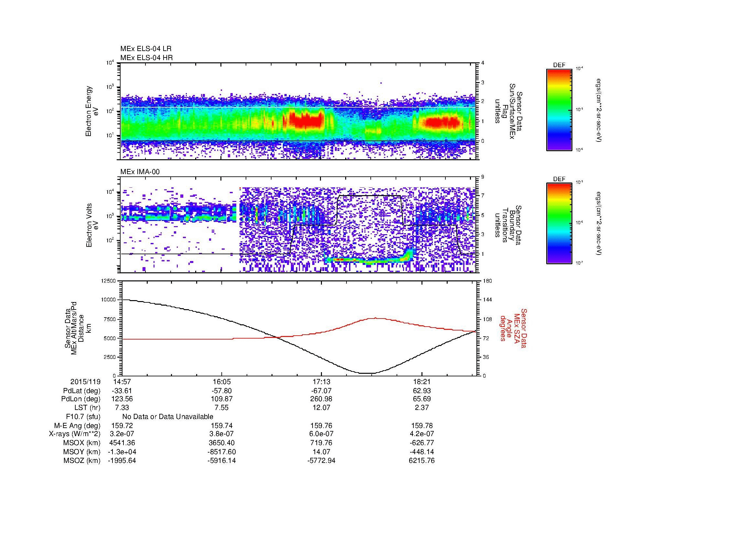Image resolution: width=756 pixels, height=534 pixels.
Task: Click the 'MEx IMA-00' panel title
Action: coord(140,172)
